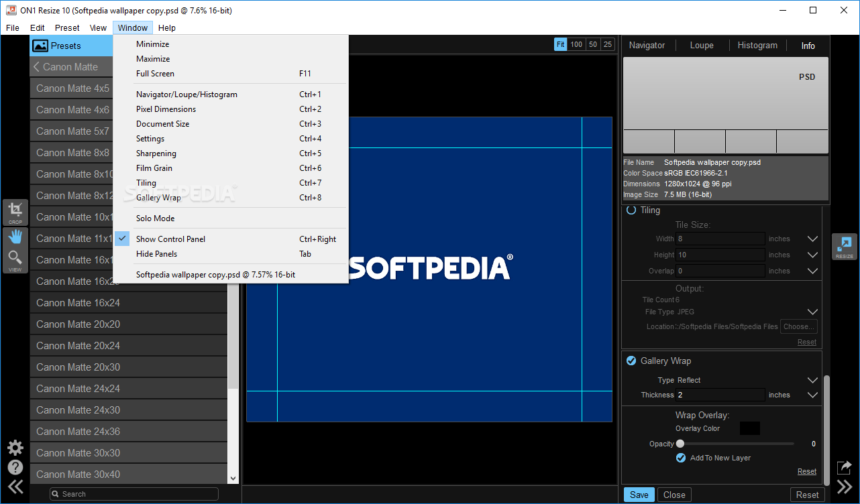Click the presets Search field
The image size is (860, 504).
pyautogui.click(x=134, y=494)
